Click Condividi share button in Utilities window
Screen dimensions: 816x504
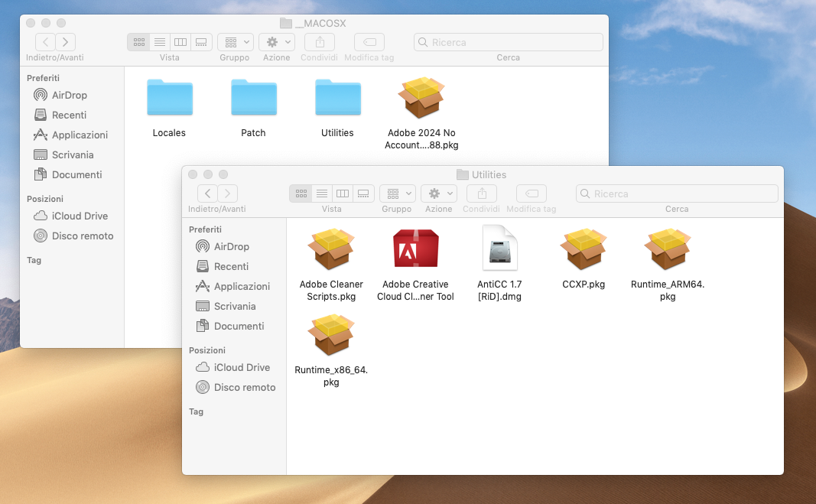482,193
